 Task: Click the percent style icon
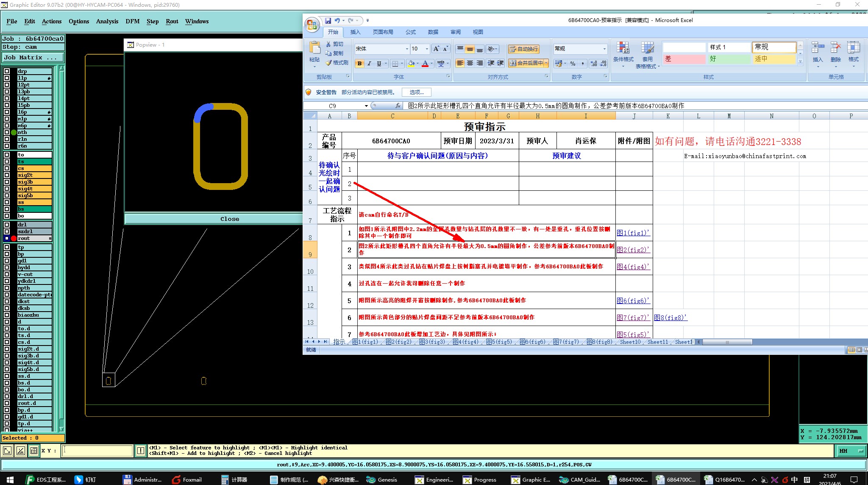click(x=573, y=64)
